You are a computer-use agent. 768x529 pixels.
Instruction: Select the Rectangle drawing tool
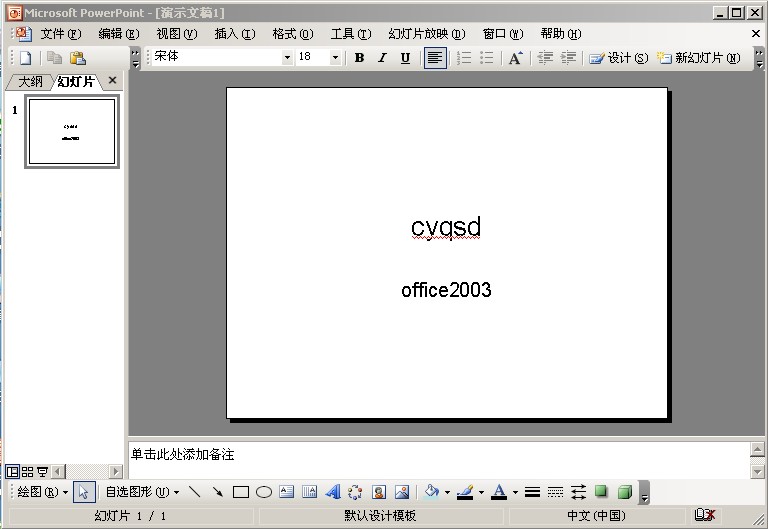pos(240,492)
